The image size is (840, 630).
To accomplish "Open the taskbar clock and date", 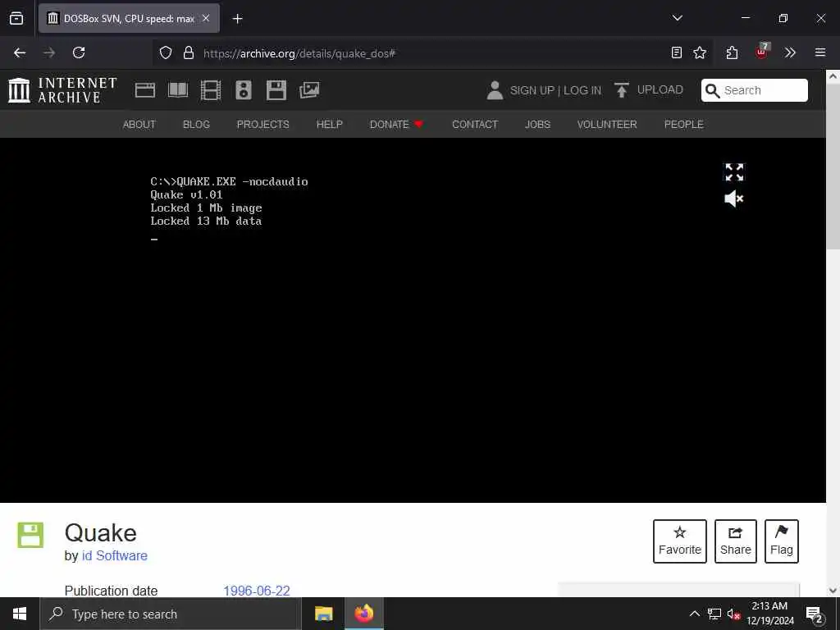I will point(769,614).
